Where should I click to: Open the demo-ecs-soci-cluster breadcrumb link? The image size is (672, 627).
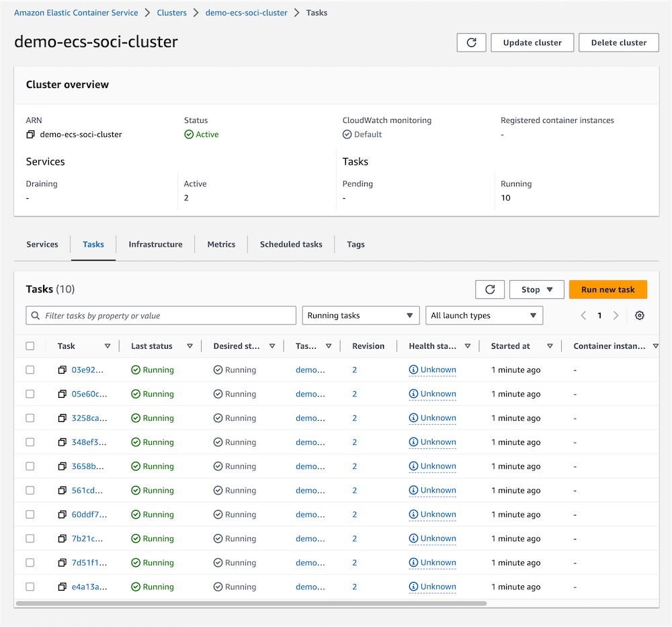[246, 12]
